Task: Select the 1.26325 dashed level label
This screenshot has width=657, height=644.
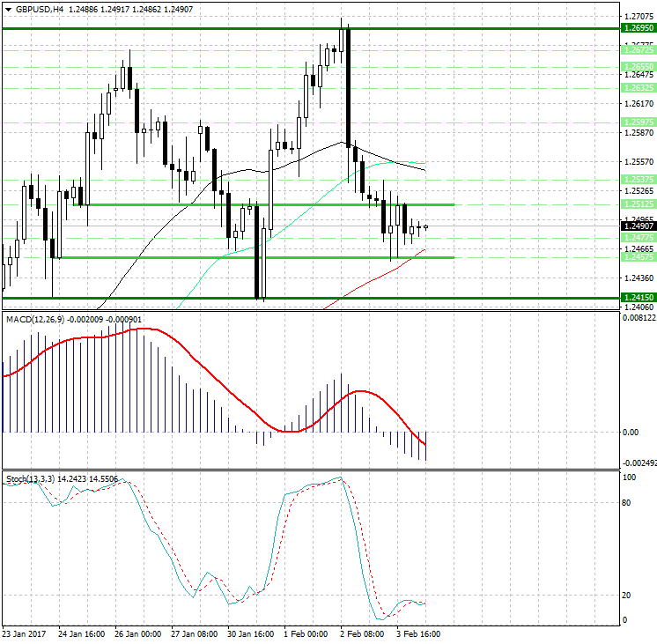Action: pyautogui.click(x=638, y=88)
